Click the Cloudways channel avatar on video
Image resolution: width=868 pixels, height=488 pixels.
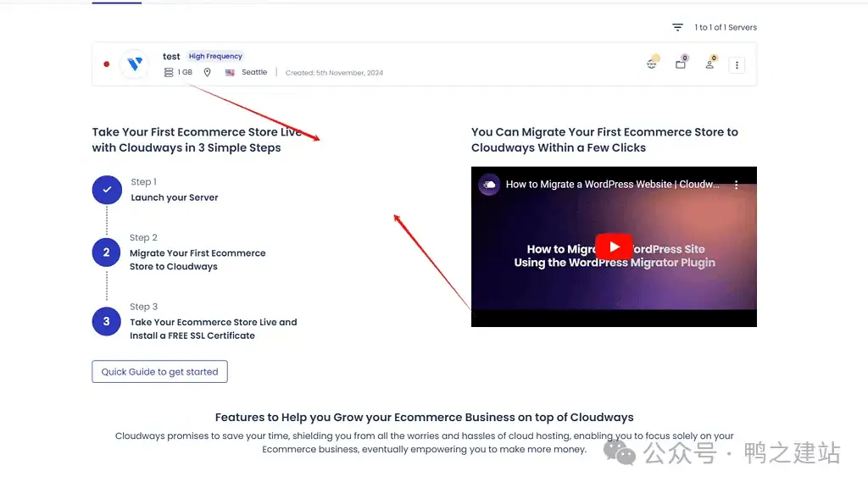[x=489, y=185]
